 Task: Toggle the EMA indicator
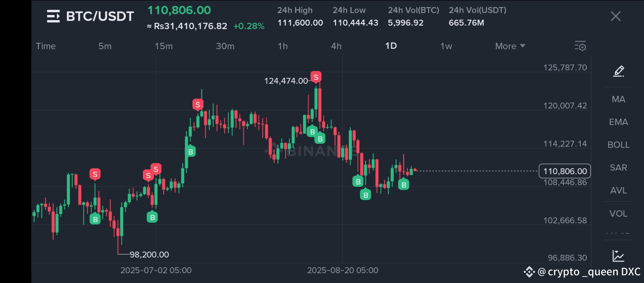click(x=618, y=122)
